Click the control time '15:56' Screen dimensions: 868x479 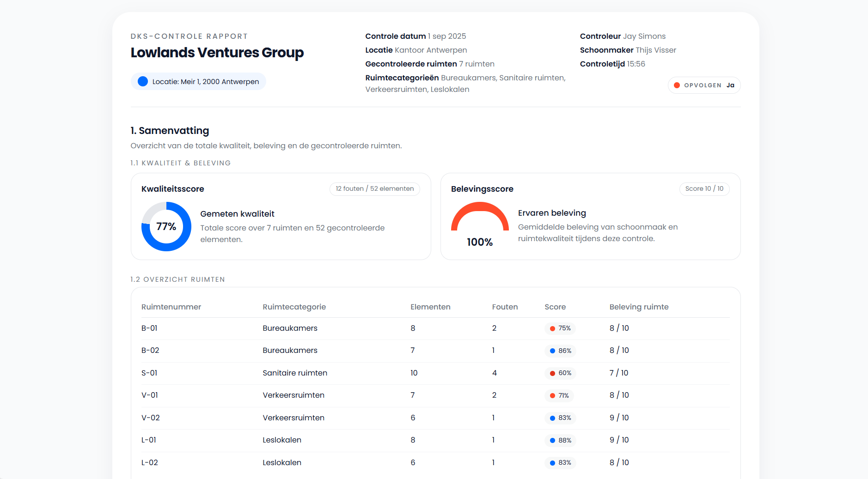[636, 64]
